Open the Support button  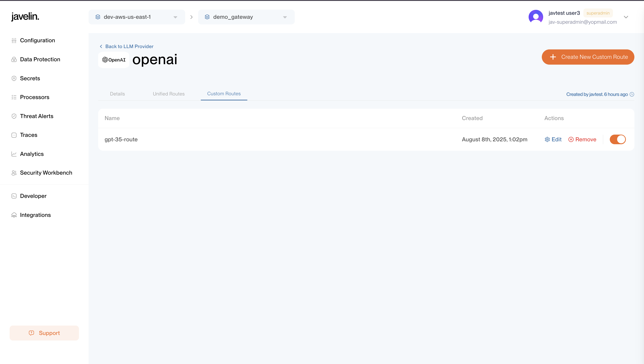pos(44,333)
